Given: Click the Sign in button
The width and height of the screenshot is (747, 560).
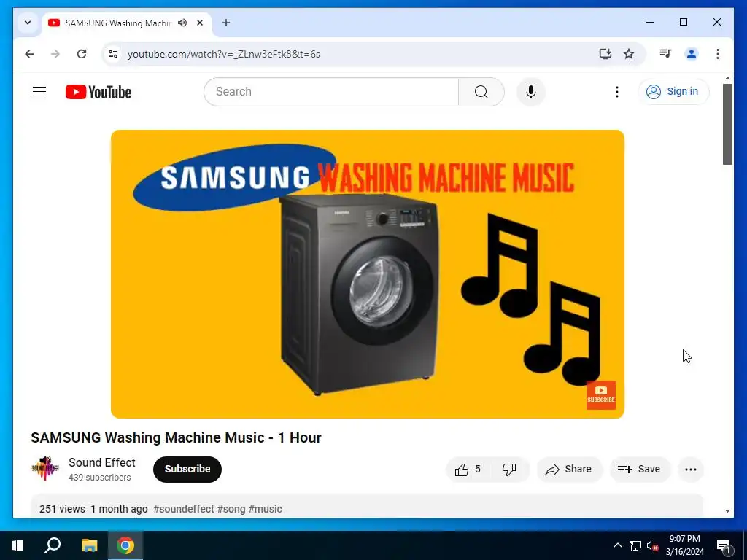Looking at the screenshot, I should [673, 91].
